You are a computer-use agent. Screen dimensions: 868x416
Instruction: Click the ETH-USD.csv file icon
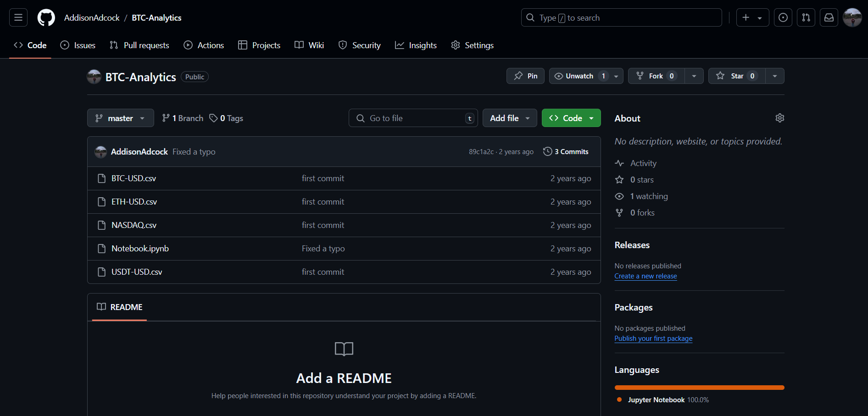click(x=102, y=202)
